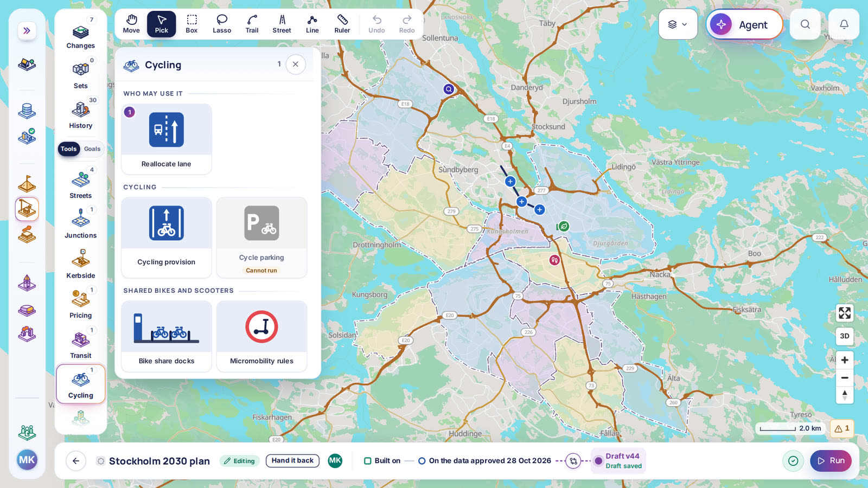Toggle the Editing mode badge
This screenshot has width=868, height=488.
pos(239,461)
